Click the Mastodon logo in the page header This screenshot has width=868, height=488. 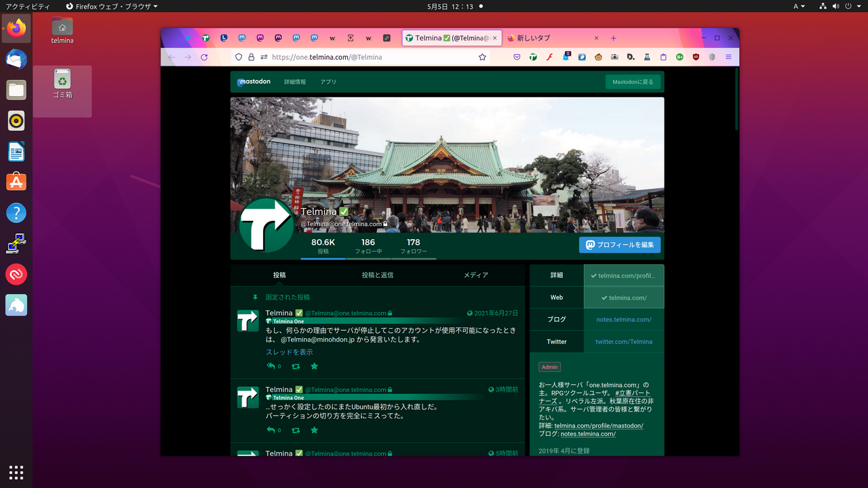coord(254,81)
